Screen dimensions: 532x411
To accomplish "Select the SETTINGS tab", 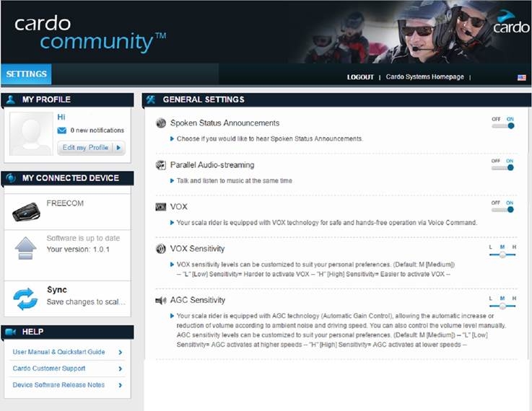I will pos(26,74).
